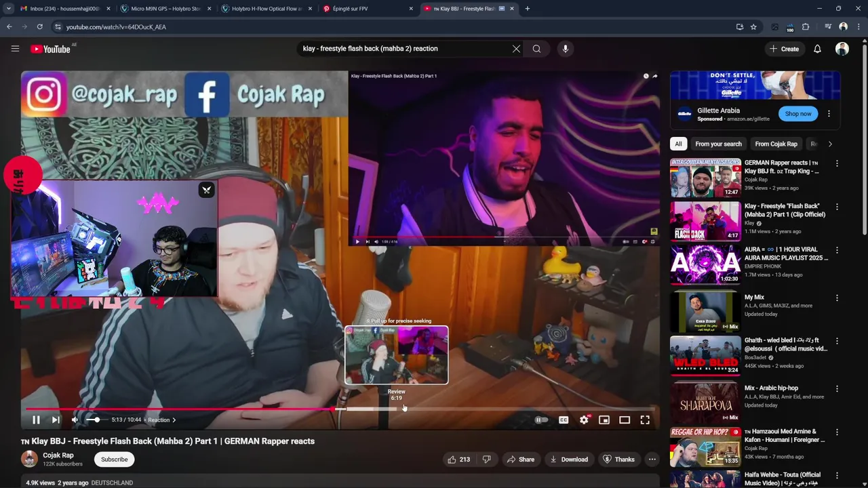The width and height of the screenshot is (868, 488).
Task: Clear the search box text
Action: [516, 49]
